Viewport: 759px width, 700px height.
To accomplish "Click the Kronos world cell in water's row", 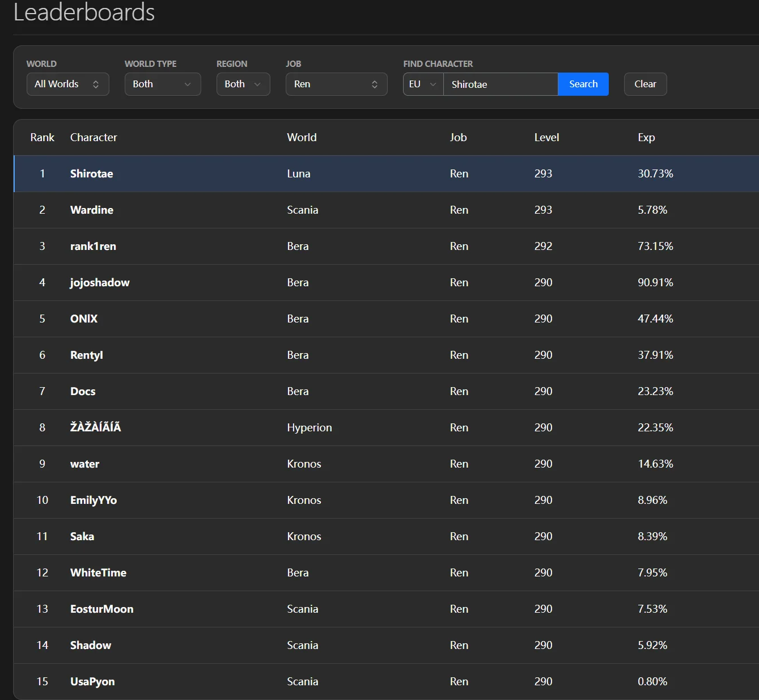I will click(304, 464).
